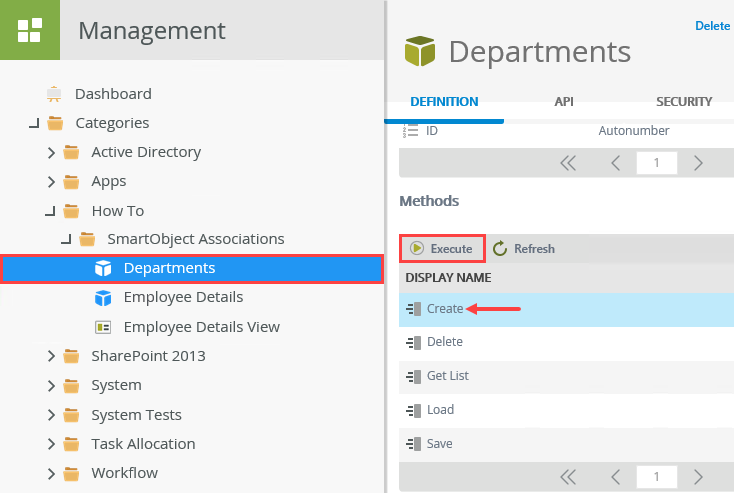This screenshot has height=493, width=734.
Task: Click the Employee Details cube icon
Action: point(103,298)
